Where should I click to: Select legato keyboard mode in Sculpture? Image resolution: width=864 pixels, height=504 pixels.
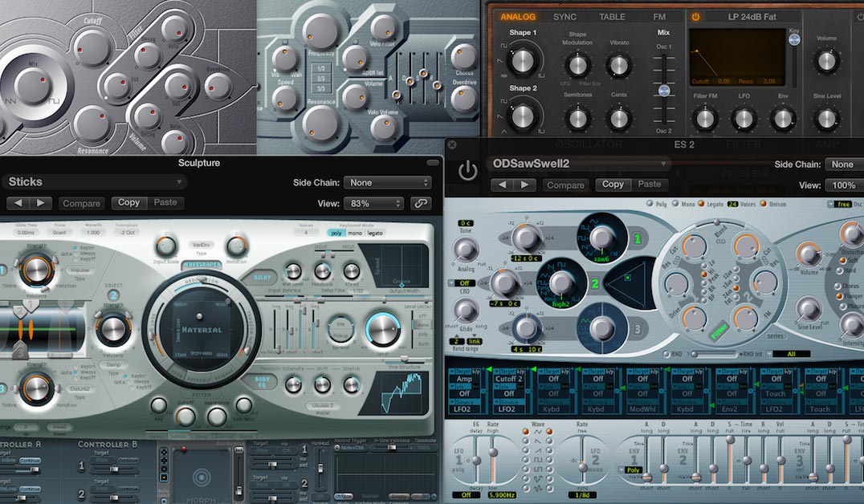click(x=375, y=233)
